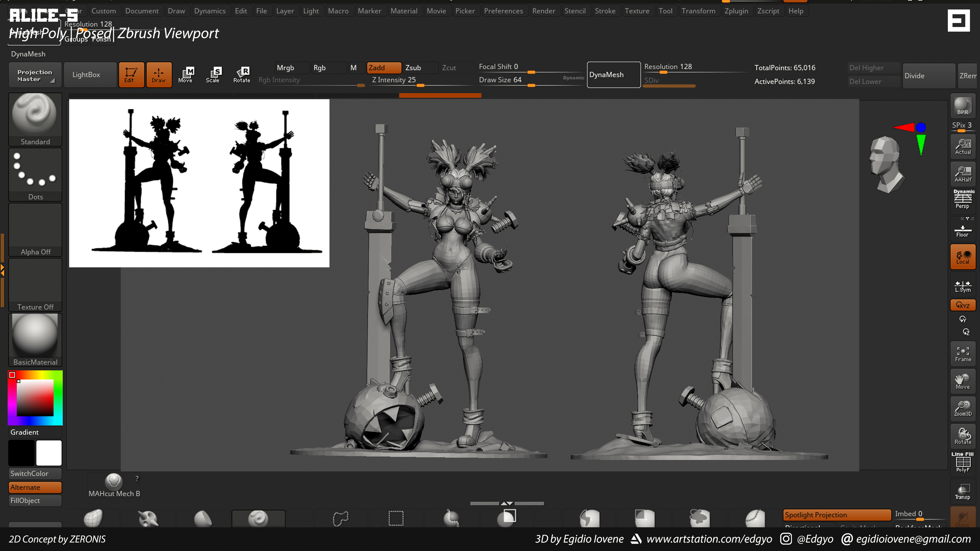This screenshot has width=980, height=551.
Task: Toggle the Gradient color option
Action: 35,432
